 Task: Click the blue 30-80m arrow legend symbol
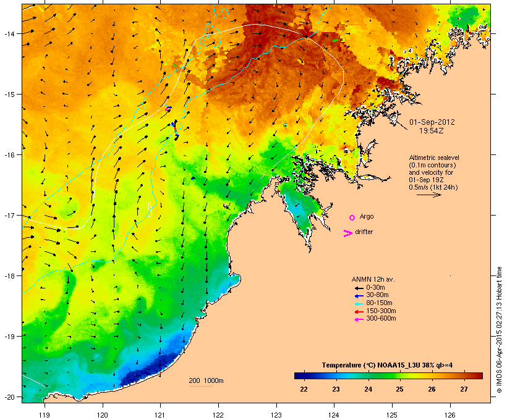359,296
